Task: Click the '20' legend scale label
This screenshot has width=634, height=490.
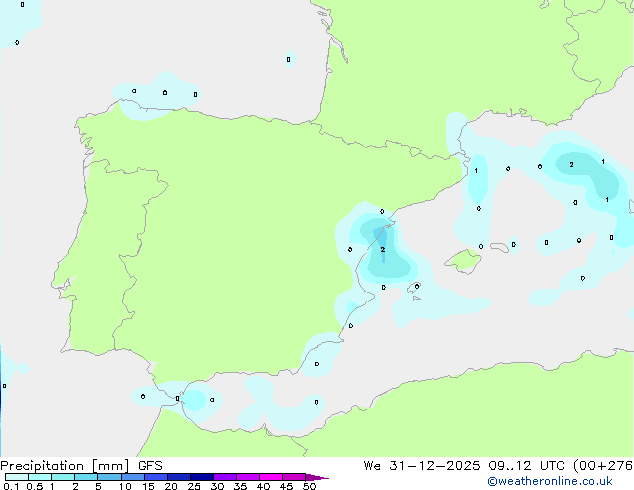Action: [171, 486]
